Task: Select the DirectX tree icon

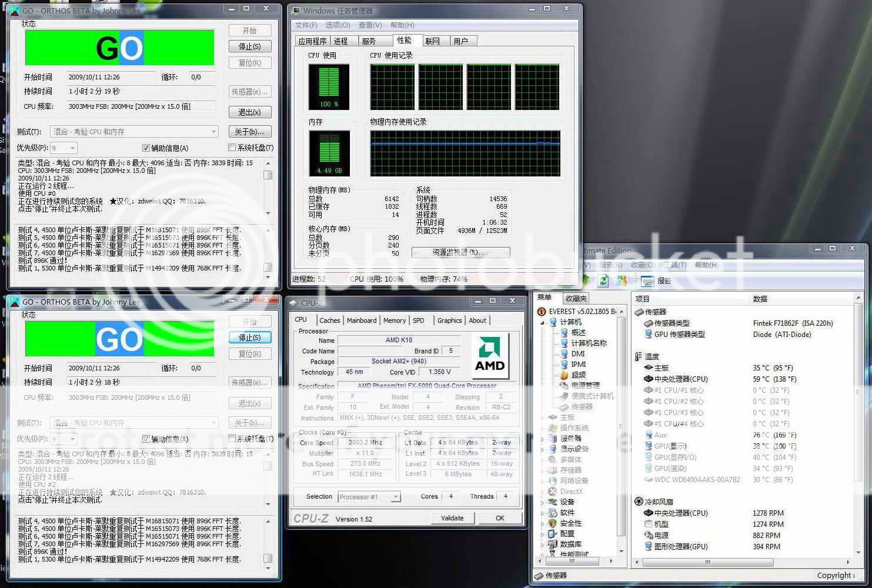Action: point(553,492)
